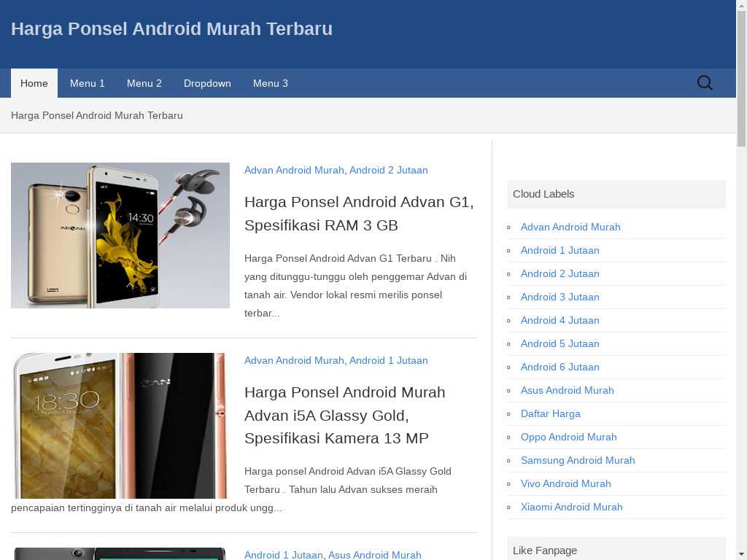
Task: Open Asus Android Murah cloud label
Action: (x=567, y=391)
